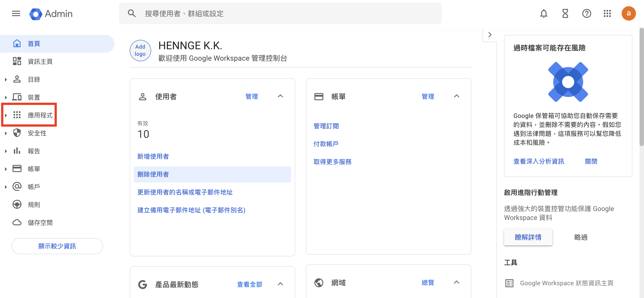The height and width of the screenshot is (298, 644).
Task: Click 管理 link in 使用者 card
Action: tap(252, 97)
